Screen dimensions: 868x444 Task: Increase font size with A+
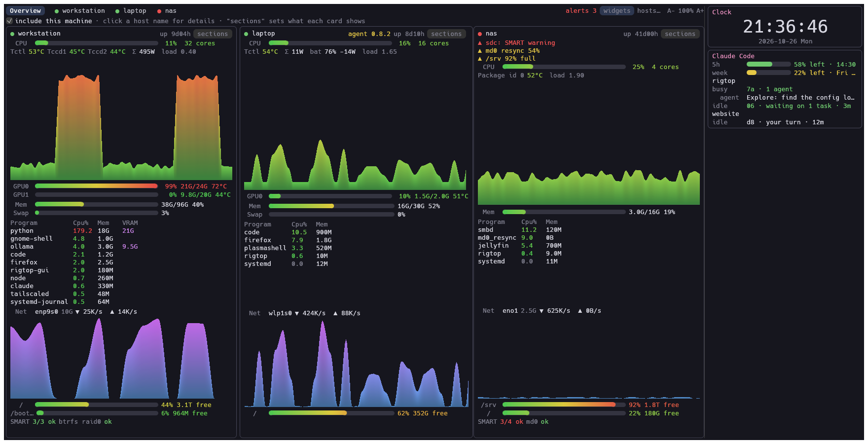tap(700, 11)
